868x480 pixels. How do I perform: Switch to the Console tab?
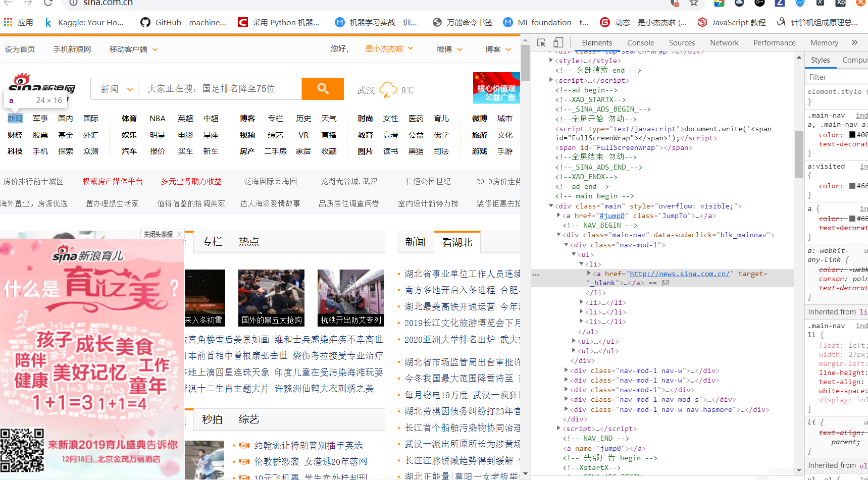coord(640,43)
